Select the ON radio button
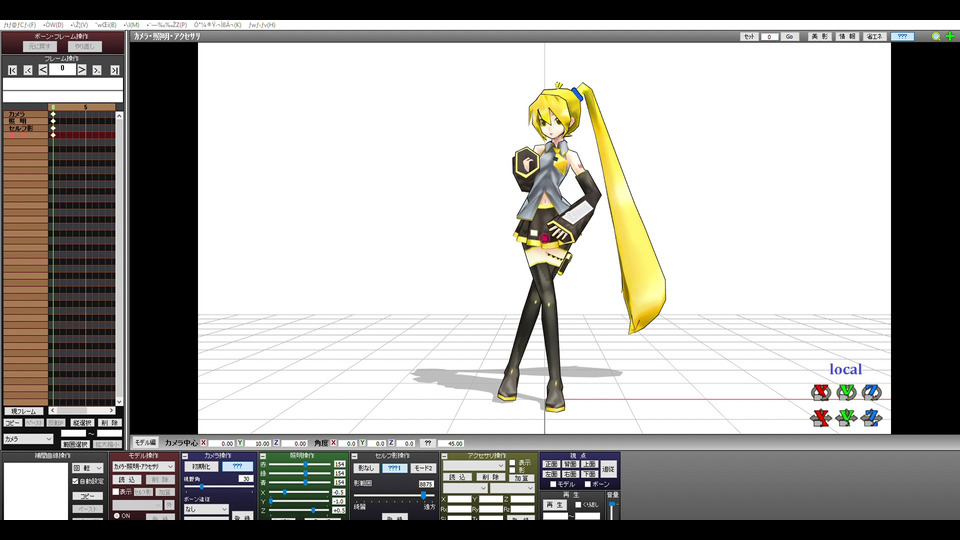 116,516
